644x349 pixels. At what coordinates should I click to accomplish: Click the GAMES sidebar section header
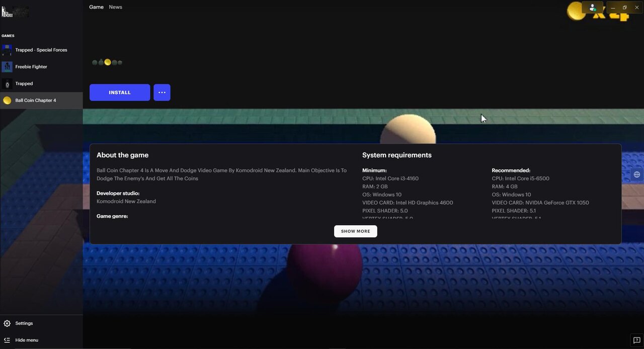click(8, 36)
